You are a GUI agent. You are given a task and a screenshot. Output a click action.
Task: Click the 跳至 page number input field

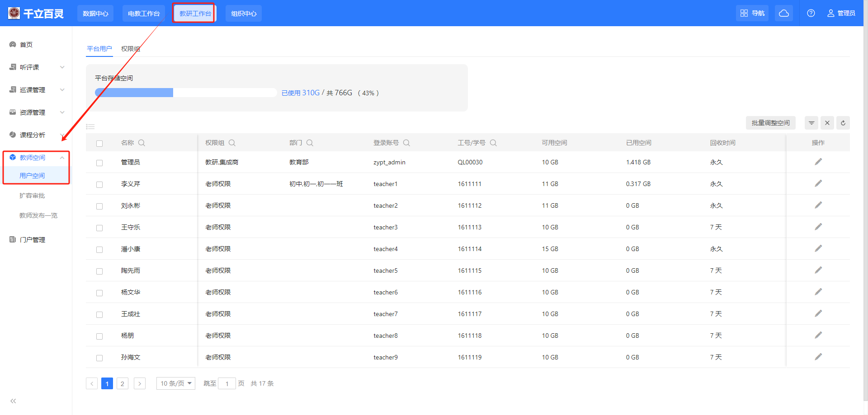click(x=227, y=383)
